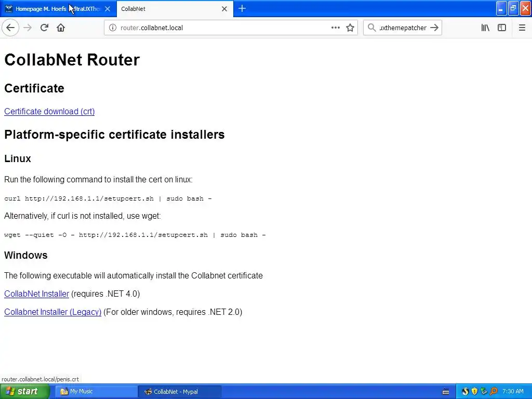Click the '(requires .NET 4.0)' note
Image resolution: width=532 pixels, height=399 pixels.
pyautogui.click(x=105, y=294)
